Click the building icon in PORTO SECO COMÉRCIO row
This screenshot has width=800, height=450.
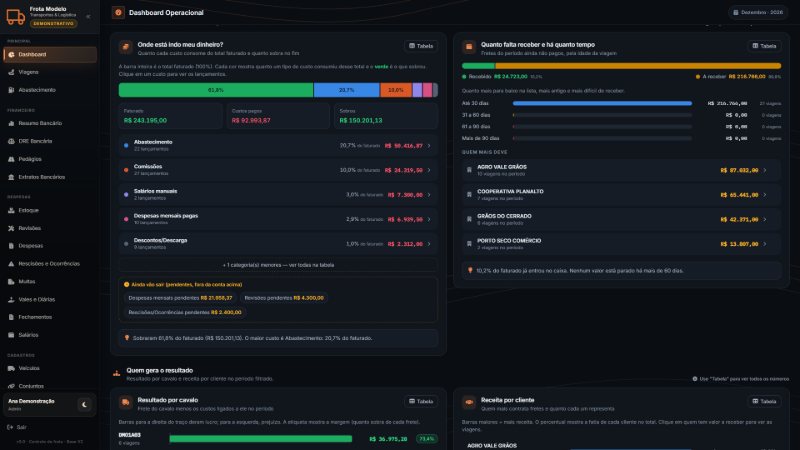click(x=469, y=244)
